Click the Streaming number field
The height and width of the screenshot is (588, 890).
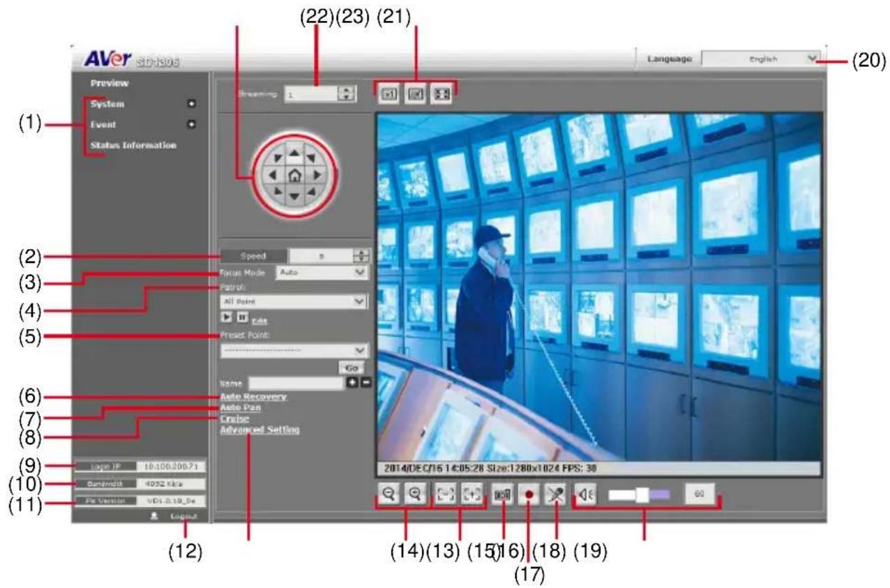311,93
